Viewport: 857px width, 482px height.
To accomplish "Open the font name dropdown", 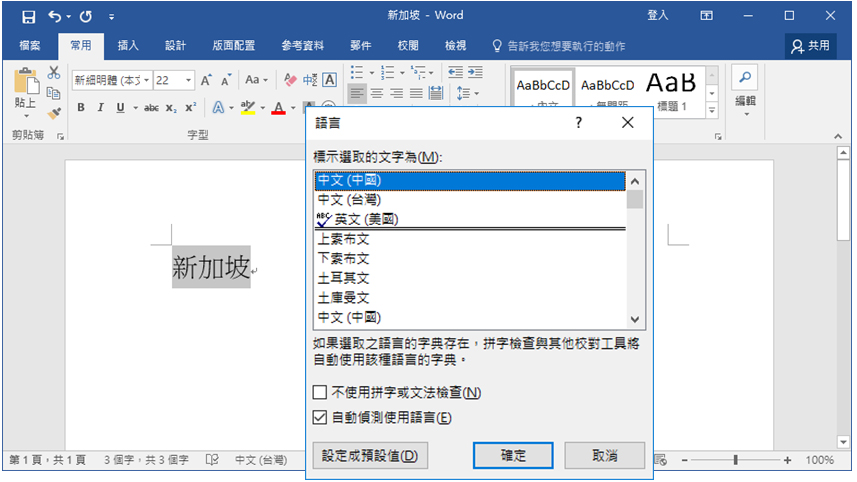I will point(146,80).
